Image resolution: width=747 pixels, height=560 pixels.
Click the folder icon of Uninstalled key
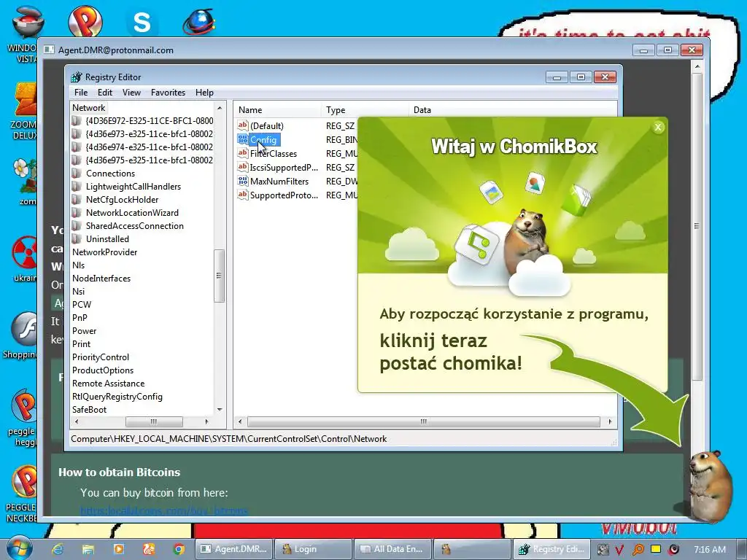77,239
